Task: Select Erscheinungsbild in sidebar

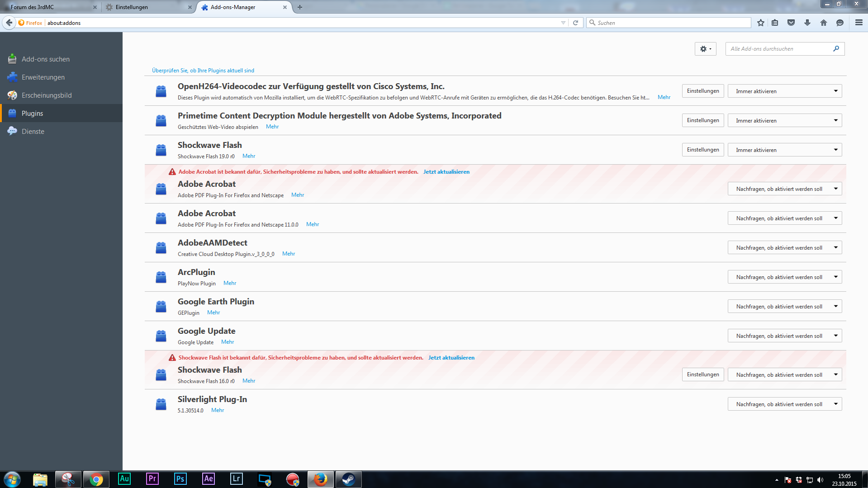Action: (x=61, y=95)
